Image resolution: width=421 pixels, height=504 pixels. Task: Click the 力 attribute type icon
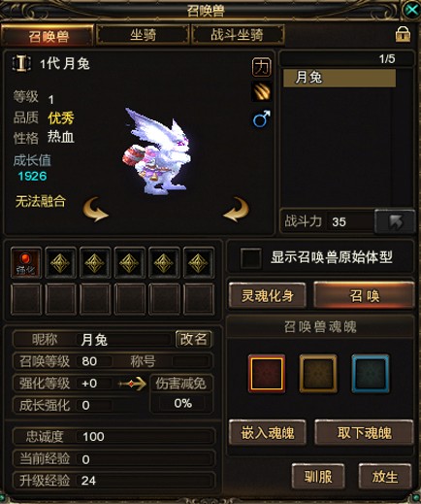[261, 67]
